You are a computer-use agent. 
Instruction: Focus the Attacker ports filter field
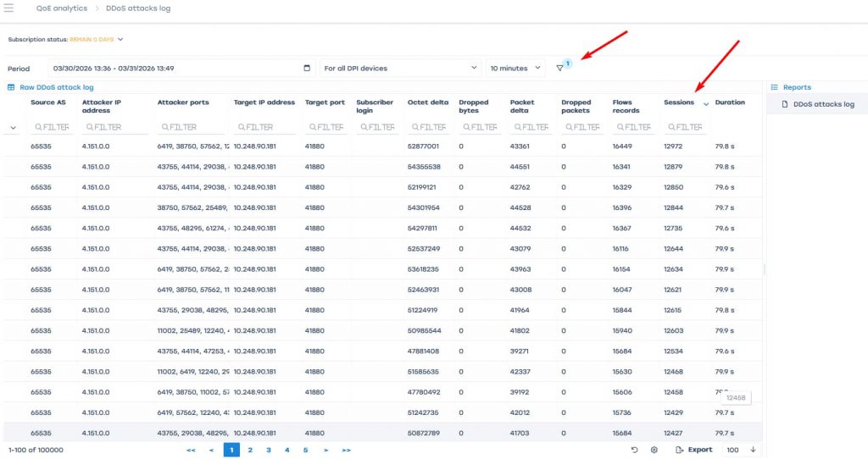pyautogui.click(x=192, y=127)
